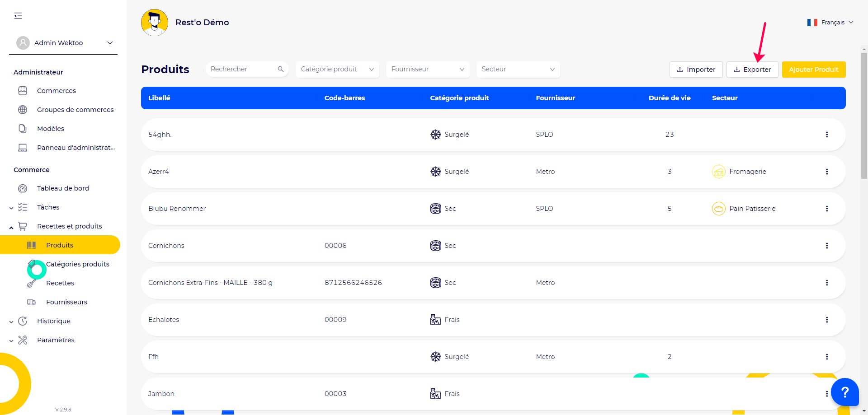
Task: Click the Ajouter Produit button
Action: click(x=814, y=70)
